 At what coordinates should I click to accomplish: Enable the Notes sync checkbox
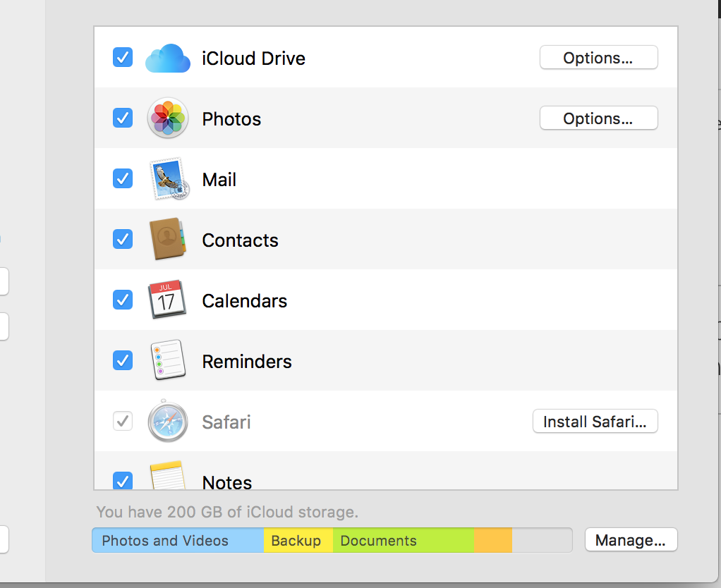pos(122,481)
